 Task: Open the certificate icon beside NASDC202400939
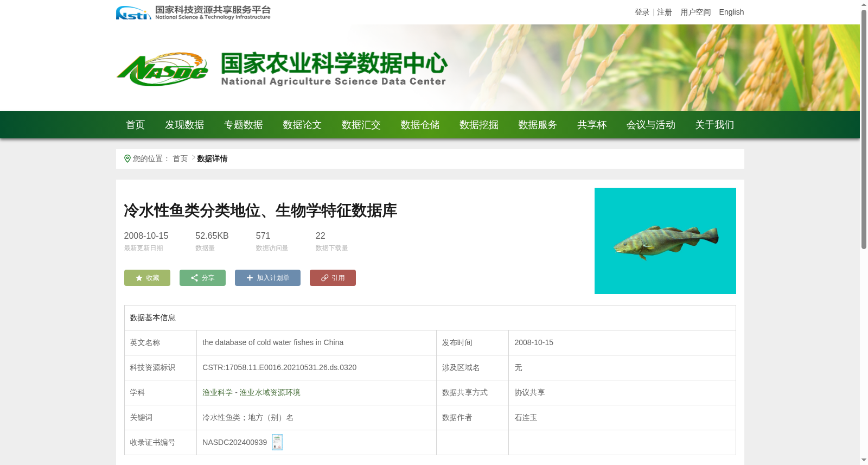tap(277, 442)
